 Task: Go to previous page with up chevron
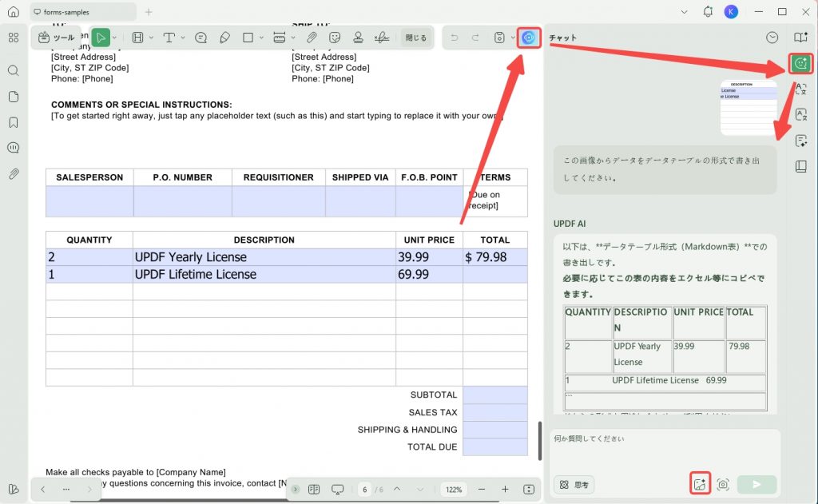(397, 490)
